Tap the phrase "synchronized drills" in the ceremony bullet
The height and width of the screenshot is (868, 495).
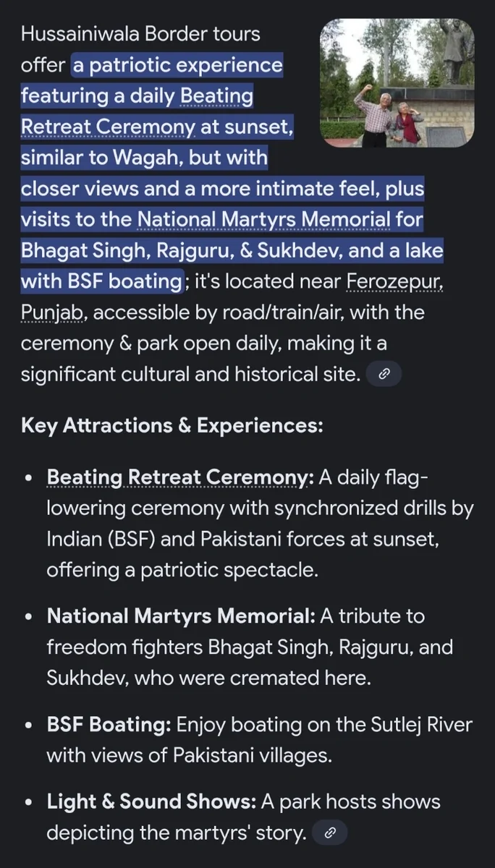click(310, 508)
